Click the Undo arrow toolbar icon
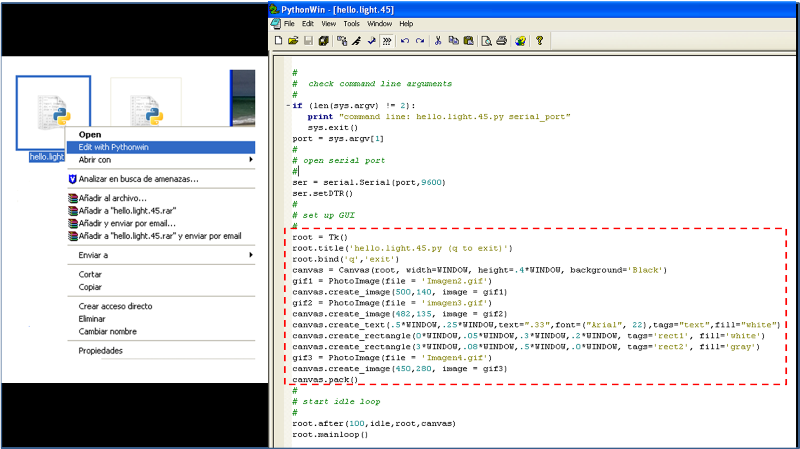 [405, 41]
